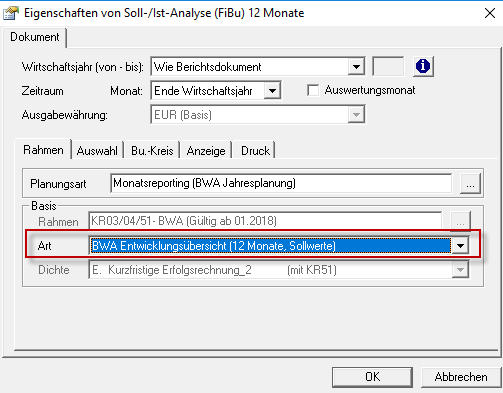Click the Planungsart text field
The width and height of the screenshot is (503, 393).
point(281,183)
